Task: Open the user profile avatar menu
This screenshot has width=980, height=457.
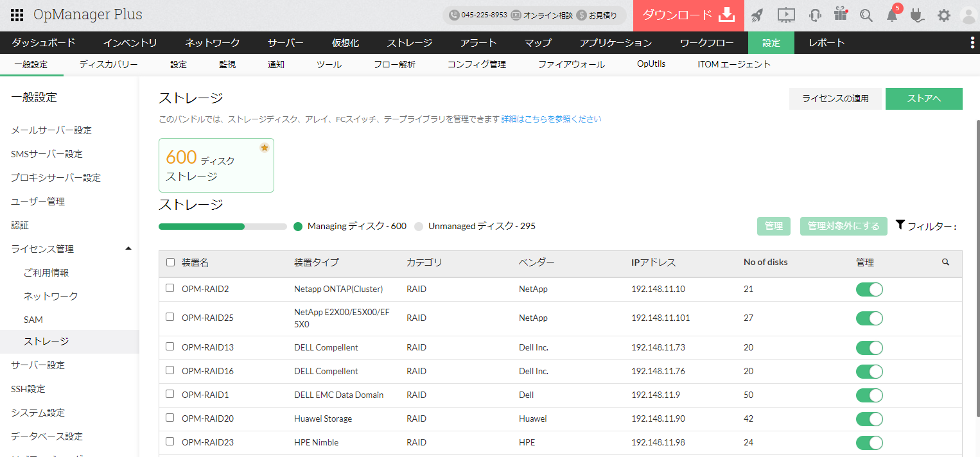Action: pyautogui.click(x=968, y=15)
